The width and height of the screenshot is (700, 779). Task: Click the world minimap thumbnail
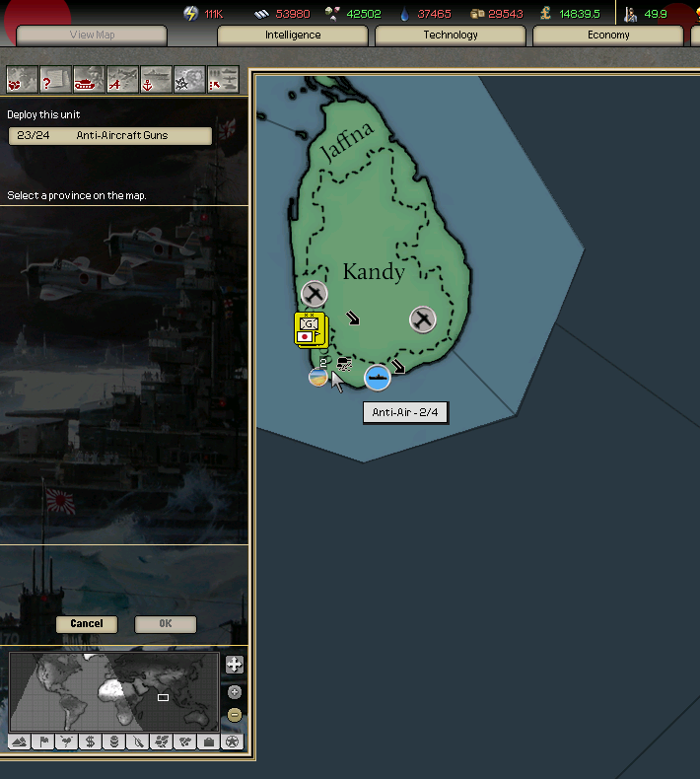(x=113, y=691)
